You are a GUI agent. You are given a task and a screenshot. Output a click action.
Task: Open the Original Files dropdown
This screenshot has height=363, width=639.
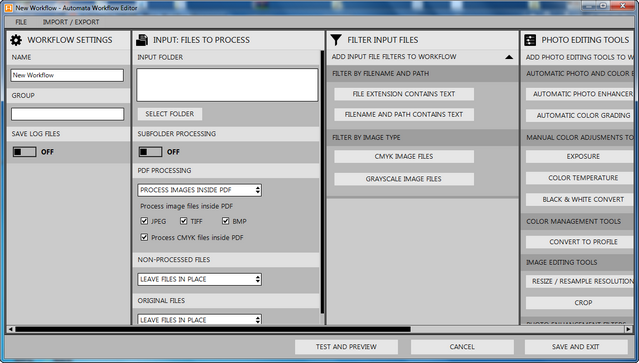tap(199, 319)
